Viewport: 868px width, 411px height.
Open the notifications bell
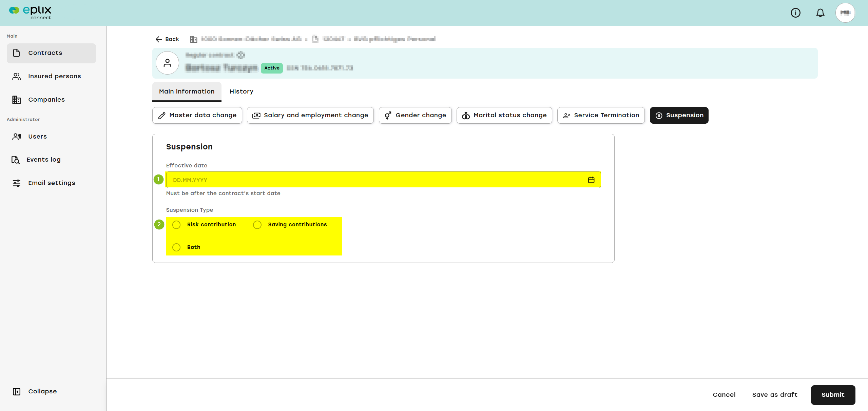[x=820, y=13]
